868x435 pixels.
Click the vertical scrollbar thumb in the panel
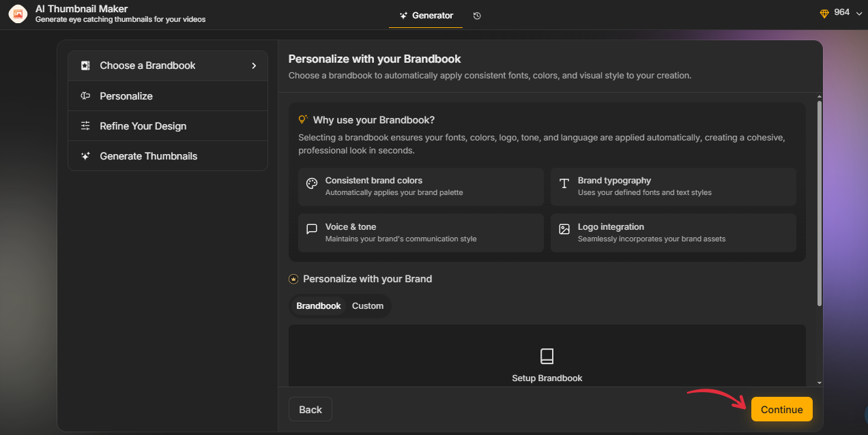(x=820, y=205)
